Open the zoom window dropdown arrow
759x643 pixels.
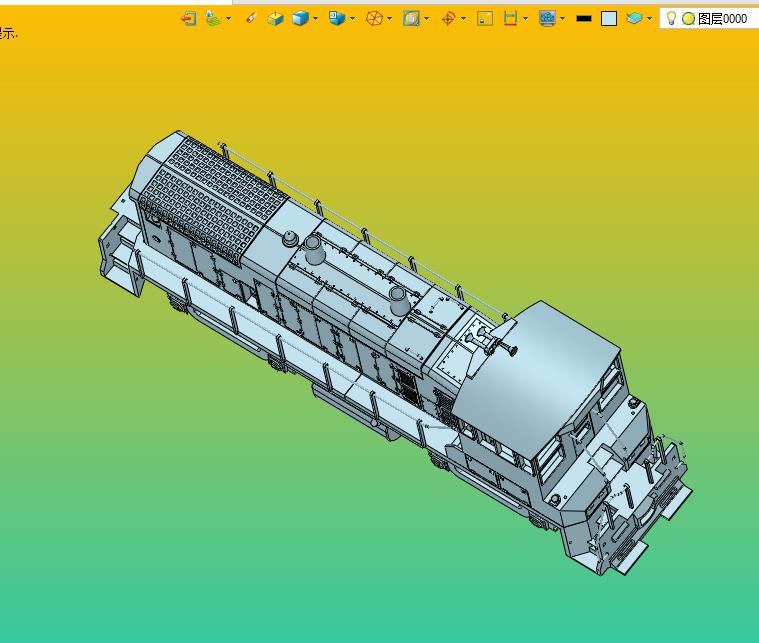[x=426, y=19]
